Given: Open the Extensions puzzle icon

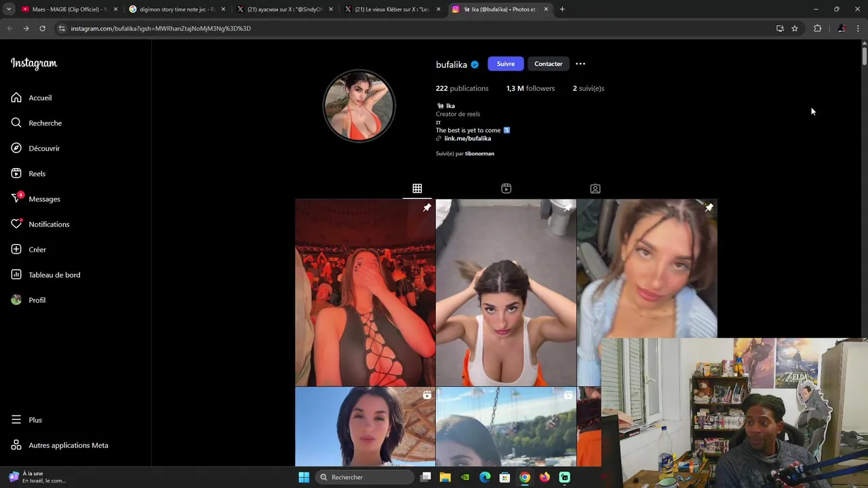Looking at the screenshot, I should click(x=817, y=28).
